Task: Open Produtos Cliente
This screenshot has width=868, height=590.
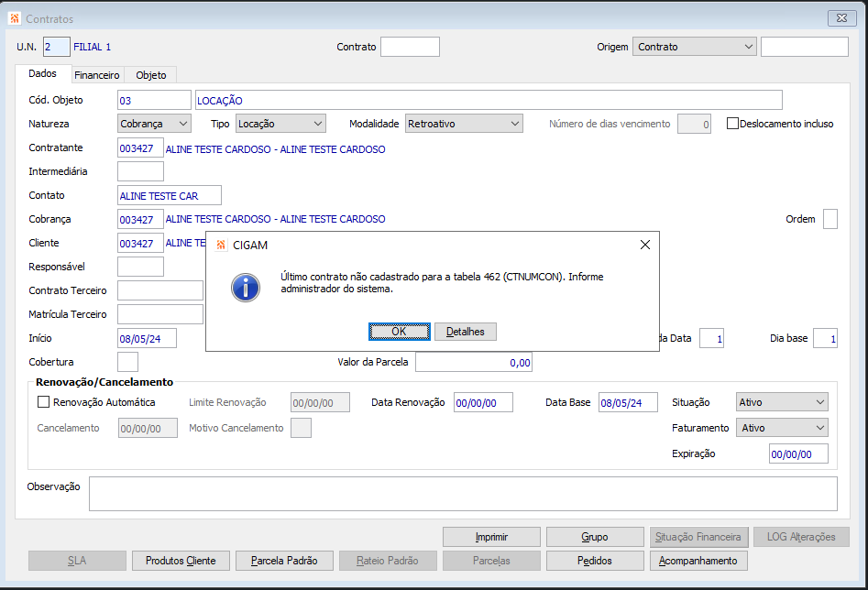Action: [181, 560]
